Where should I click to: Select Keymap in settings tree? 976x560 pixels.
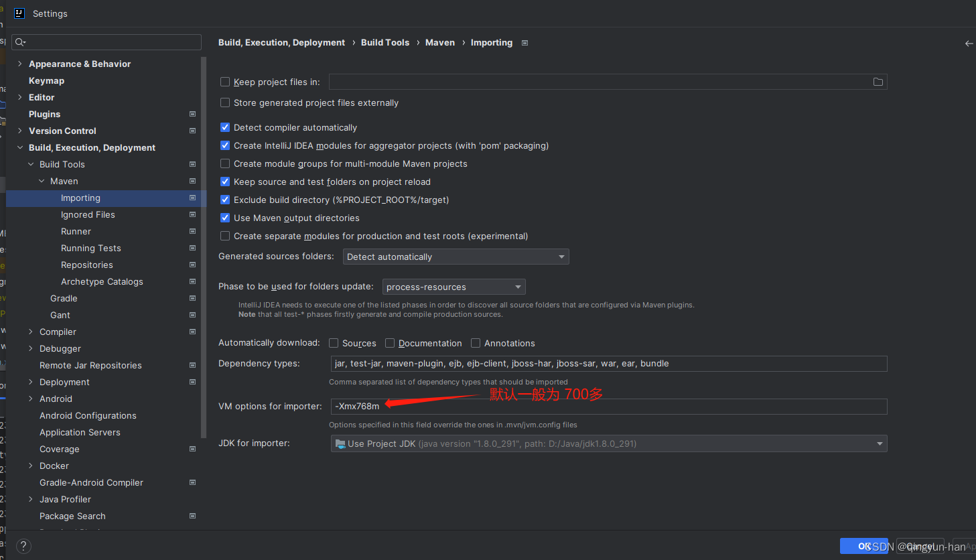46,80
